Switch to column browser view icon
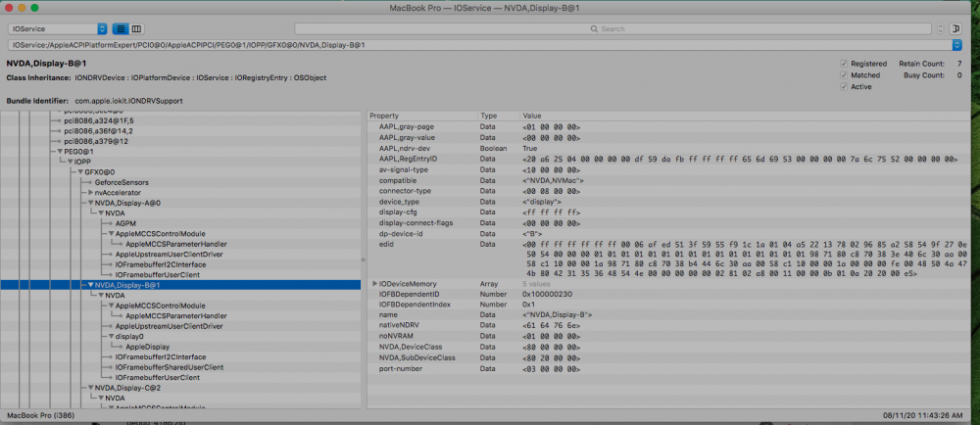This screenshot has width=980, height=425. click(135, 29)
